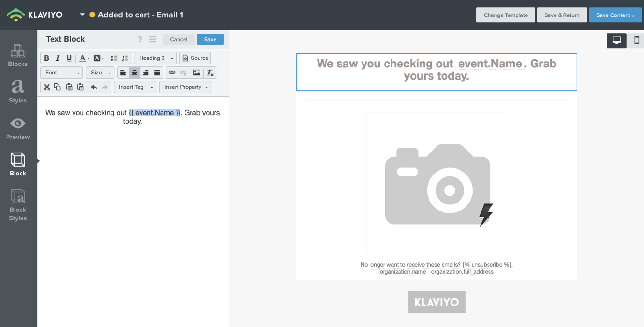Click the Klaviyo footer badge

pos(437,302)
